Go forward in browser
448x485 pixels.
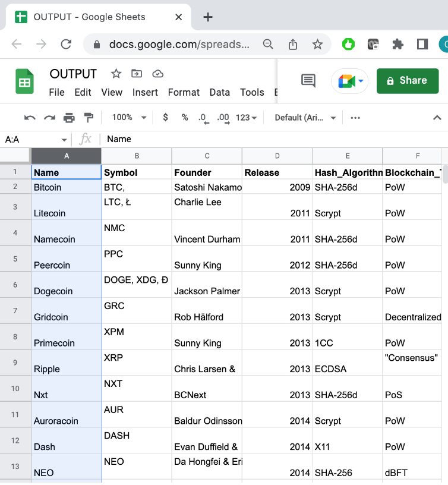41,45
